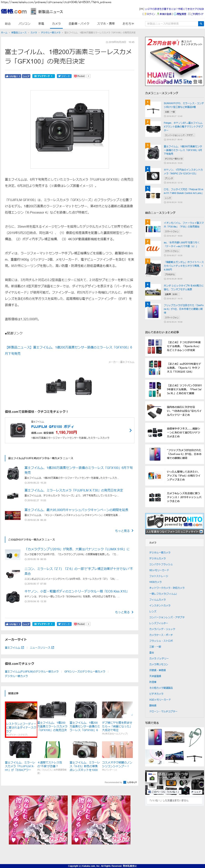The width and height of the screenshot is (205, 868).
Task: Open the large GFX100 camera photo
Action: 69,129
